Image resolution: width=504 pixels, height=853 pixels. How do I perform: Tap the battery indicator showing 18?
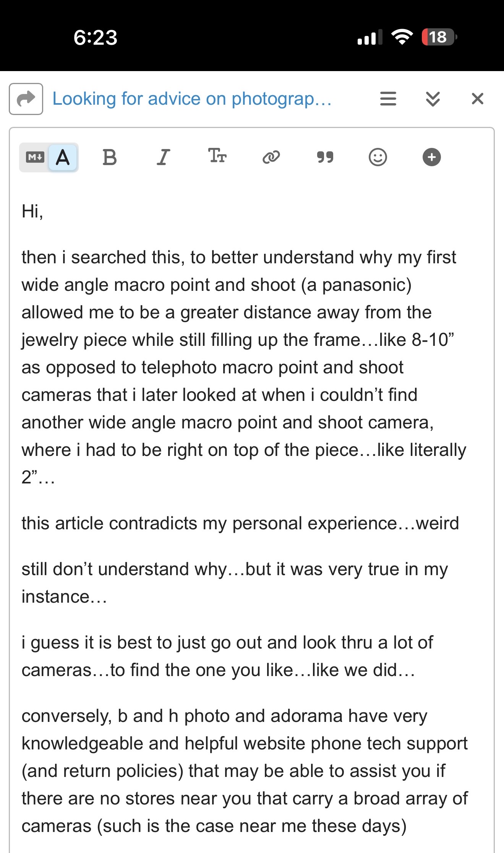click(439, 37)
